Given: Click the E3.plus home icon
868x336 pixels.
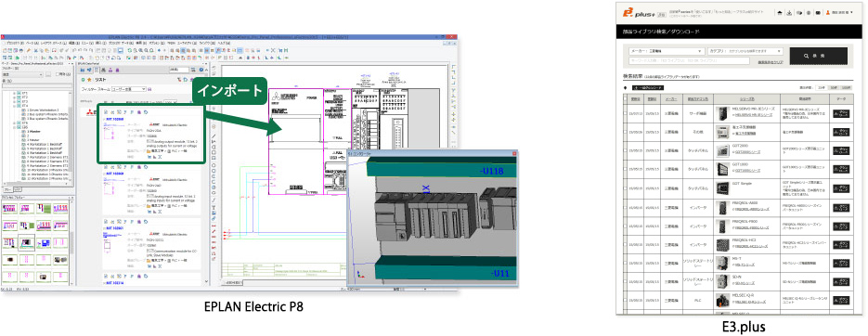Looking at the screenshot, I should 780,13.
